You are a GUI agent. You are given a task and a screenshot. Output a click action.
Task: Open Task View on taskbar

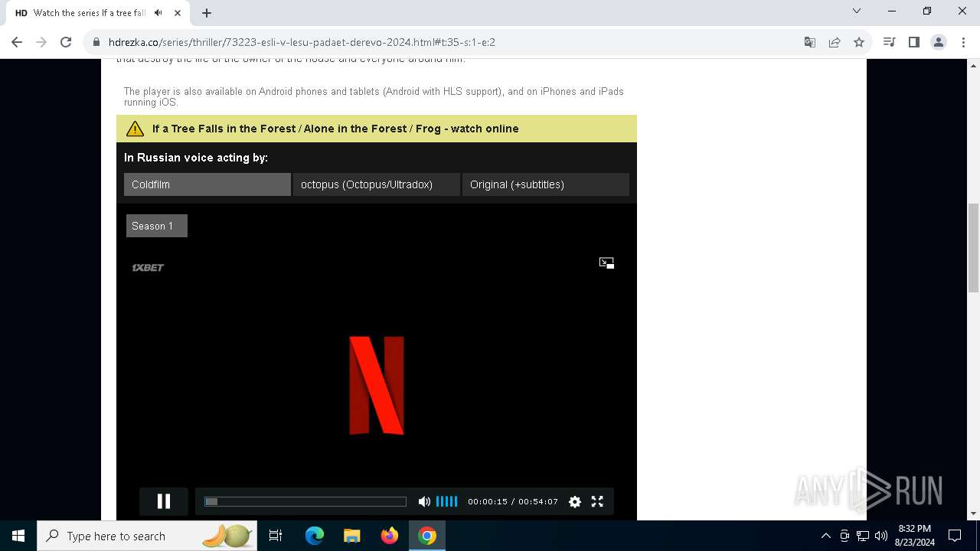pos(276,536)
